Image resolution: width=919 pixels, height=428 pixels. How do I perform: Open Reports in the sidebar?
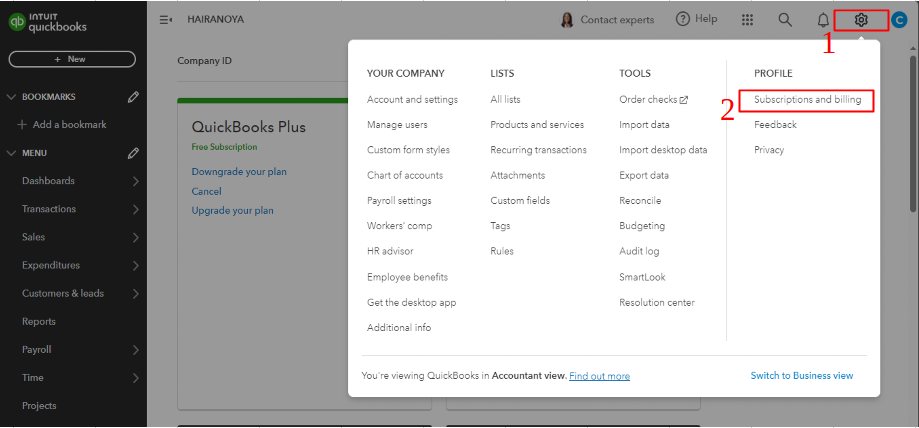[39, 322]
